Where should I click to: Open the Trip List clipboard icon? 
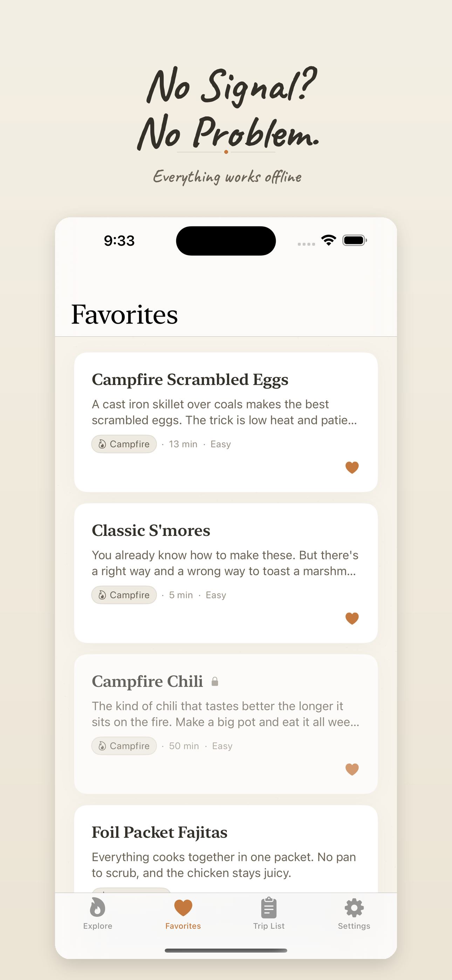click(x=269, y=907)
